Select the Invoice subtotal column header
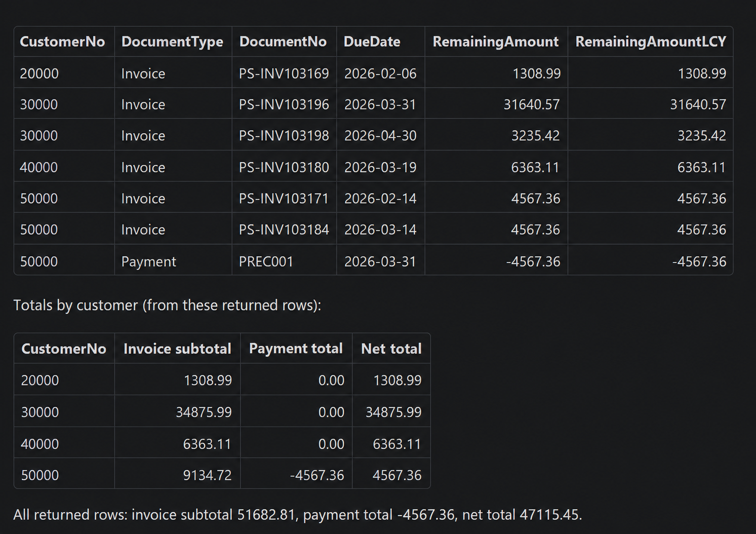756x534 pixels. pyautogui.click(x=177, y=349)
